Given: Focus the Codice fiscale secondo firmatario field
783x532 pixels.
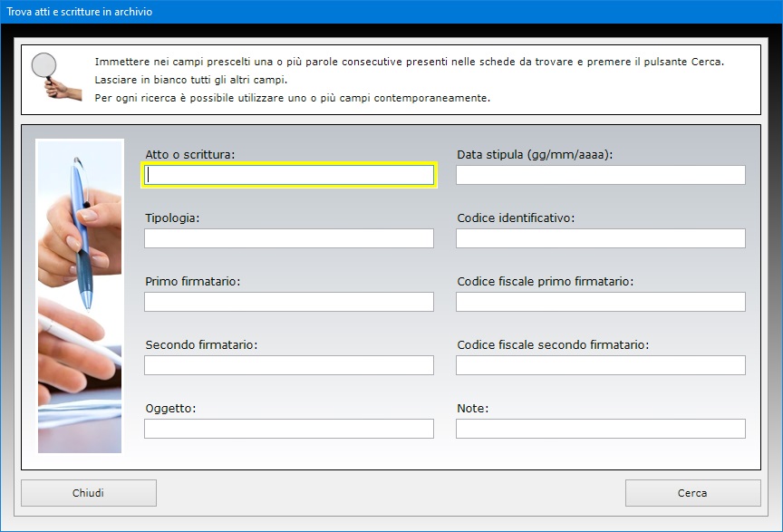Looking at the screenshot, I should point(601,365).
